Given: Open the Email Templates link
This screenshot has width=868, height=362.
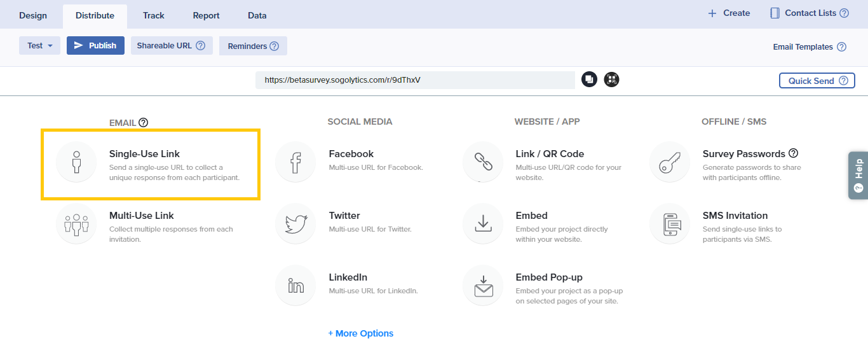Looking at the screenshot, I should pos(803,47).
